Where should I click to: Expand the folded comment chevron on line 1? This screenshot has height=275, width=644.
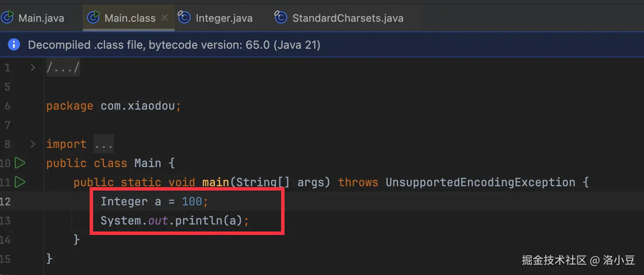(33, 68)
